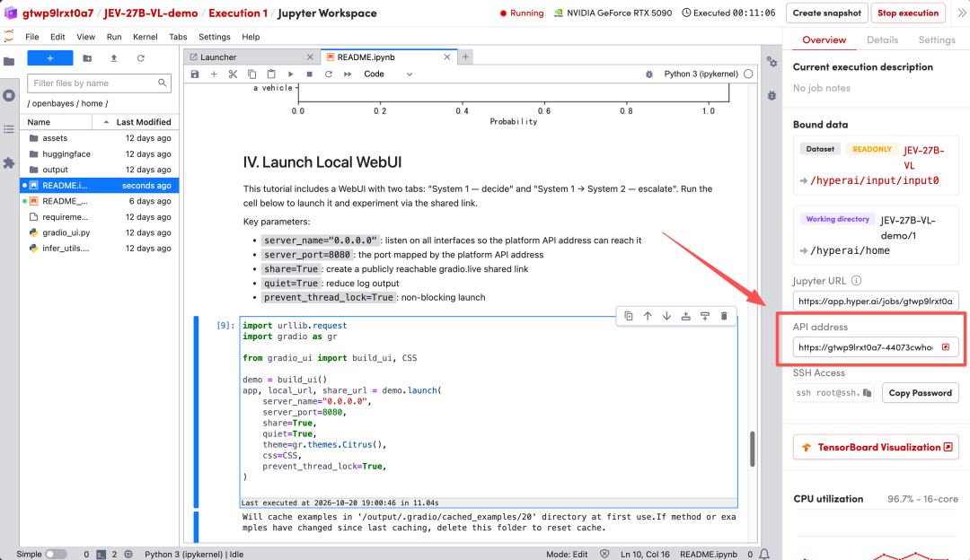Interrupt the kernel with stop icon

point(309,74)
